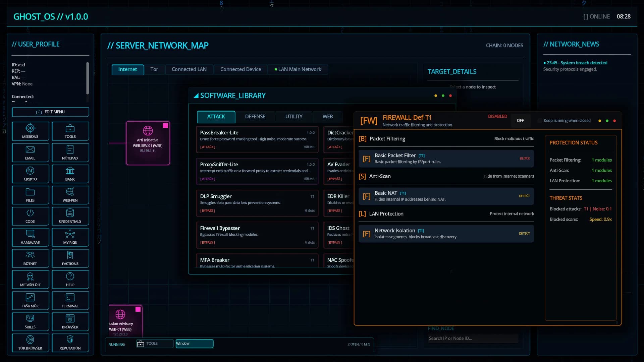Screen dimensions: 644x362
Task: Open the Help icon
Action: tap(70, 279)
